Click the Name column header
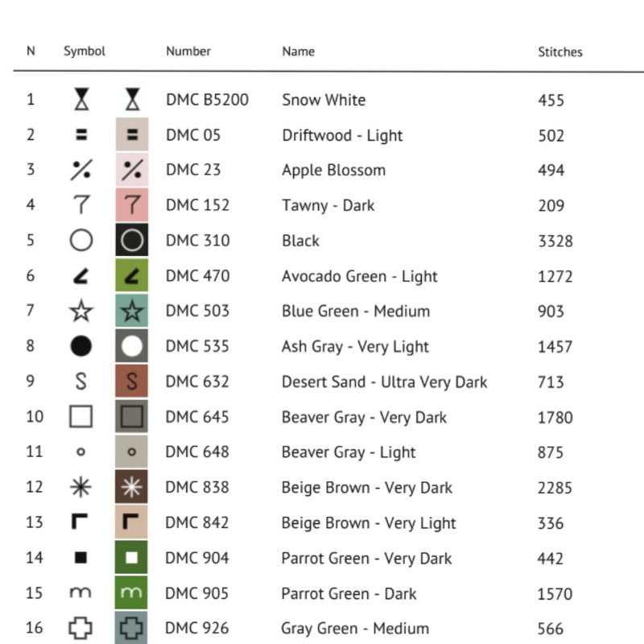This screenshot has width=644, height=644. [298, 52]
